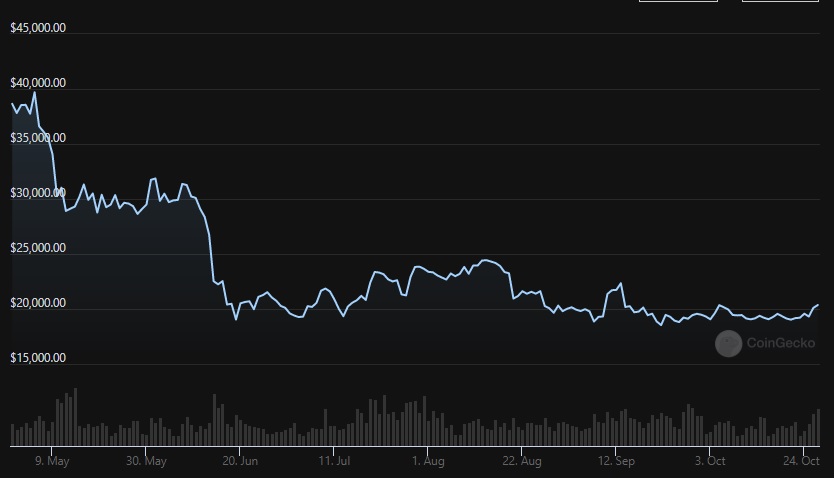The width and height of the screenshot is (835, 481).
Task: Select the 3. Oct date label
Action: (x=710, y=461)
